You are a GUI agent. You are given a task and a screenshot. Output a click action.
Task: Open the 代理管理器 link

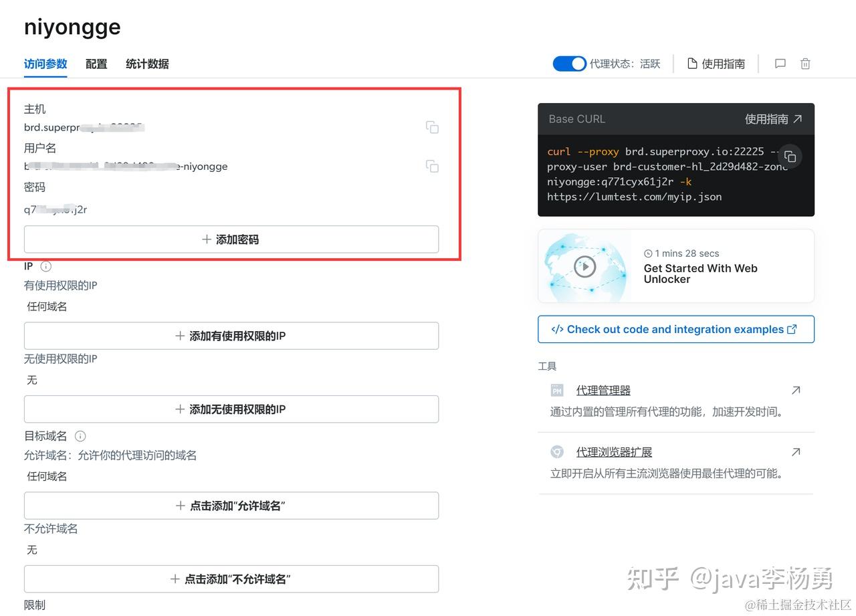click(x=603, y=390)
